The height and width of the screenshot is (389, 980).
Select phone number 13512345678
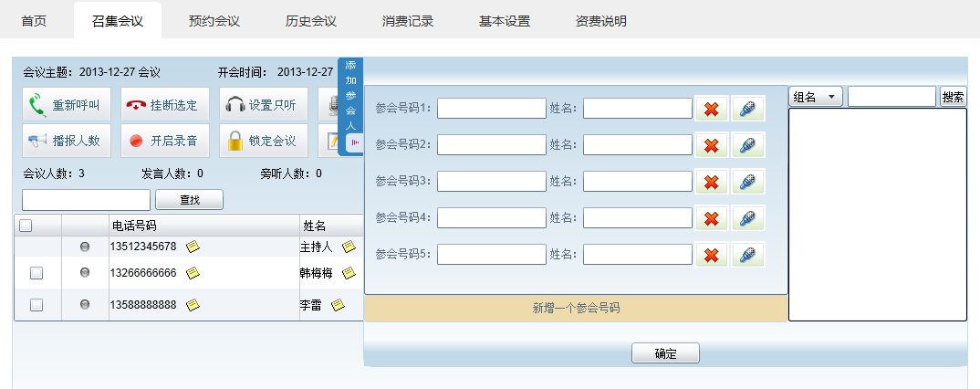point(143,247)
